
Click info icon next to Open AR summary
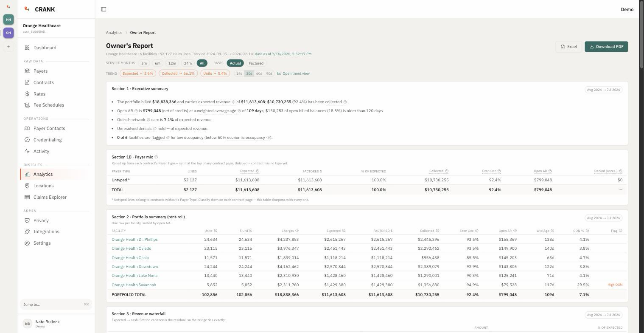136,111
